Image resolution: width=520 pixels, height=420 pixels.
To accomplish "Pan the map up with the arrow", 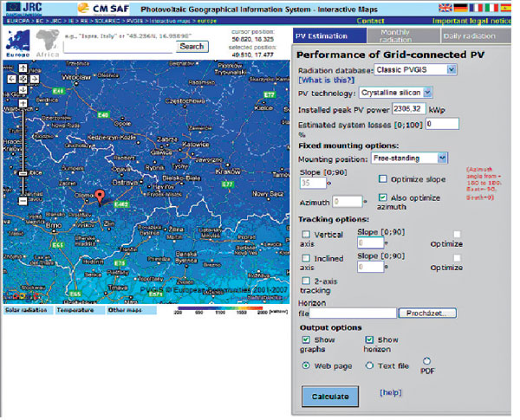I will [x=23, y=68].
